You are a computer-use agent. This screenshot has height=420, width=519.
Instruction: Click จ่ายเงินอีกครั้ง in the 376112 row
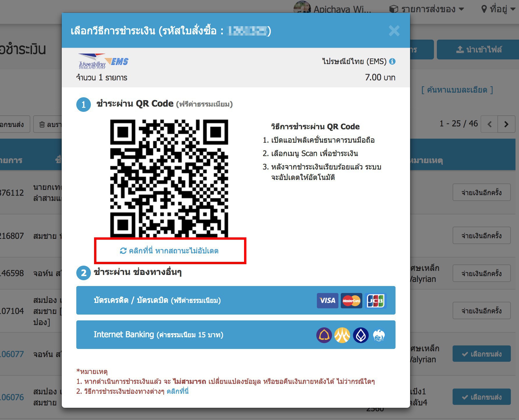tap(481, 192)
